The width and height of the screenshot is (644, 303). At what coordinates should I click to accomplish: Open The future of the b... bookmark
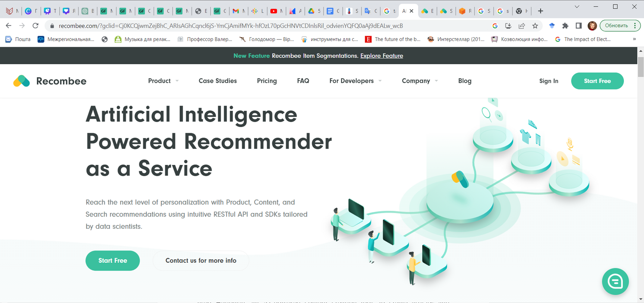coord(393,39)
